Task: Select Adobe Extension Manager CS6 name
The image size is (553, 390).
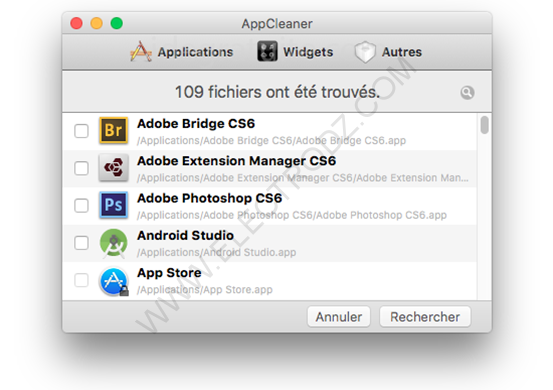Action: pyautogui.click(x=236, y=161)
